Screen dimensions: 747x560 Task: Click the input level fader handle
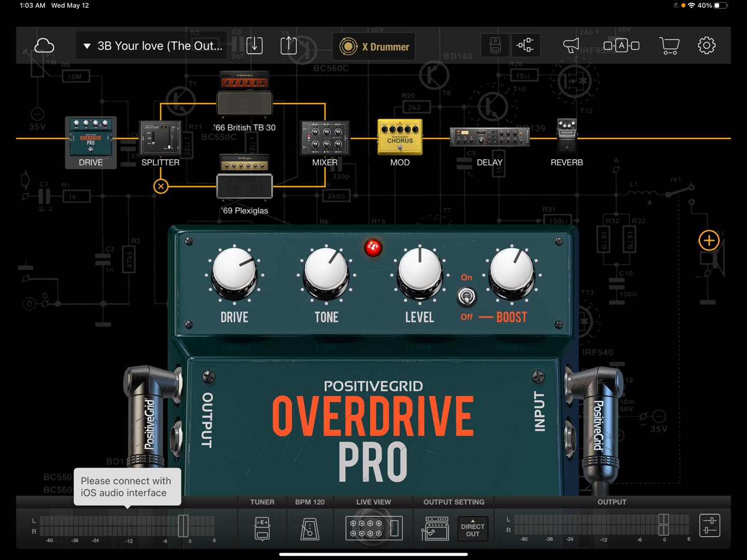183,526
